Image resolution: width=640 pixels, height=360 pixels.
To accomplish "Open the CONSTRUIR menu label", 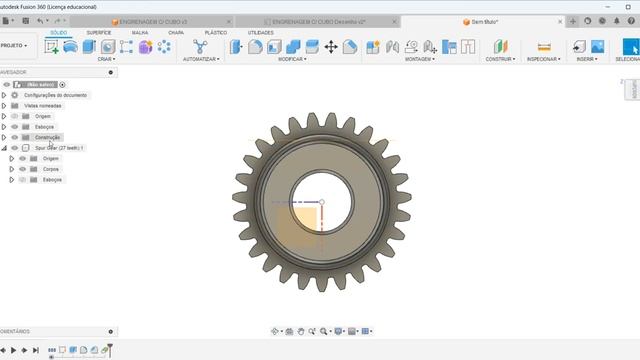I will (x=500, y=59).
